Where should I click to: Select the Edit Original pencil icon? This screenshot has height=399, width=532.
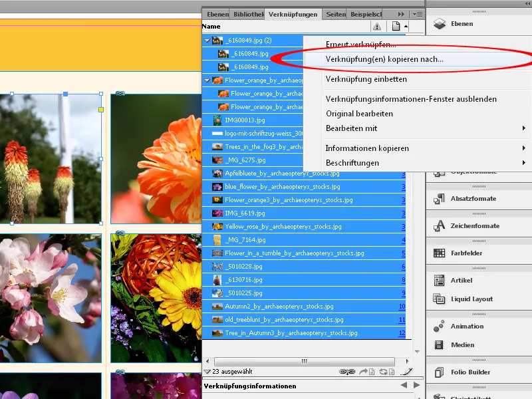(406, 371)
